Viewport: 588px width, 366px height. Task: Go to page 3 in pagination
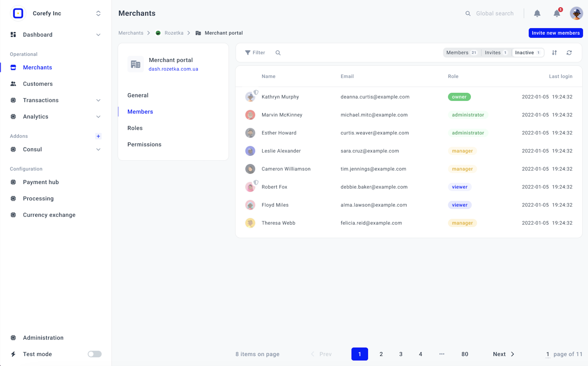[401, 354]
